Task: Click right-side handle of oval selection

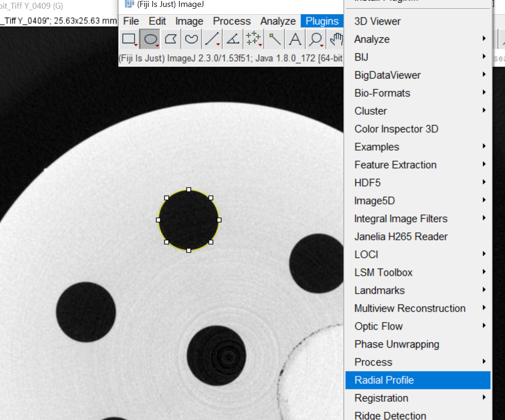Action: tap(219, 220)
